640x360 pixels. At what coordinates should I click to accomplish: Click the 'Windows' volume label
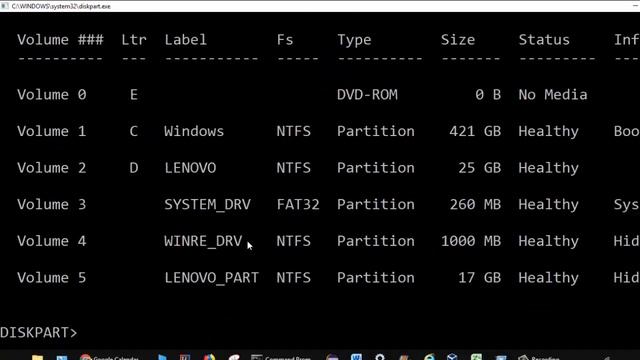pos(194,131)
